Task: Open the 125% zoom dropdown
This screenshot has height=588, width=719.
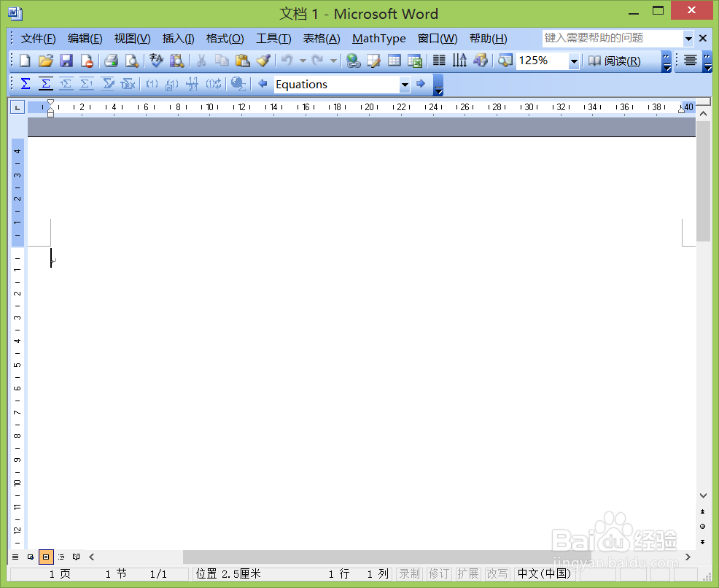Action: coord(574,61)
